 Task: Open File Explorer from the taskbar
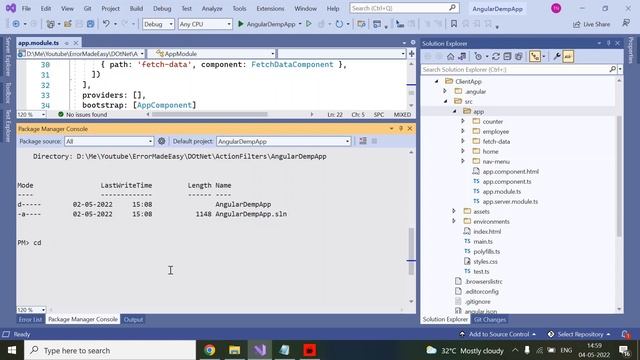coord(235,350)
